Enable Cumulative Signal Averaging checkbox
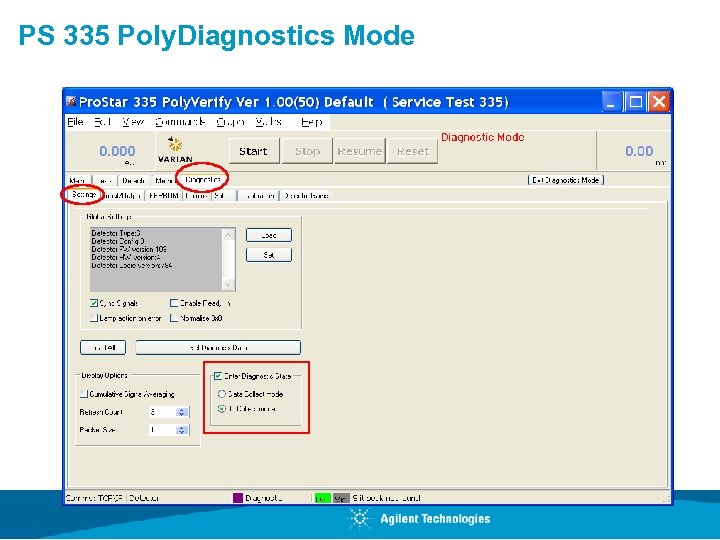This screenshot has height=540, width=720. point(84,394)
